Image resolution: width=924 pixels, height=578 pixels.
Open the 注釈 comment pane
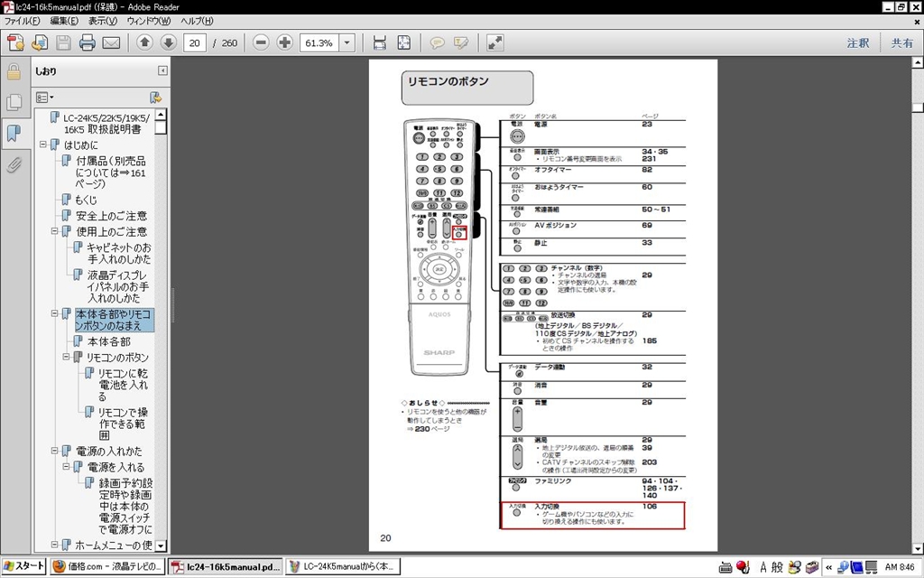click(857, 43)
